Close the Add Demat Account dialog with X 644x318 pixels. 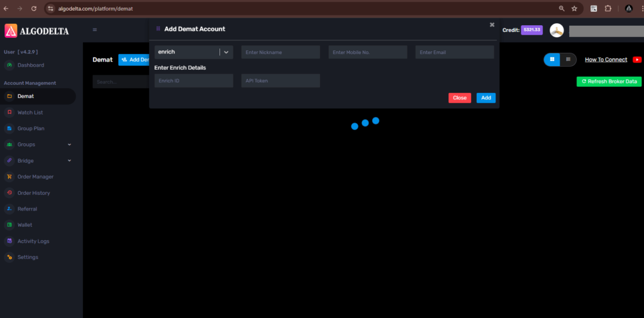[x=492, y=25]
